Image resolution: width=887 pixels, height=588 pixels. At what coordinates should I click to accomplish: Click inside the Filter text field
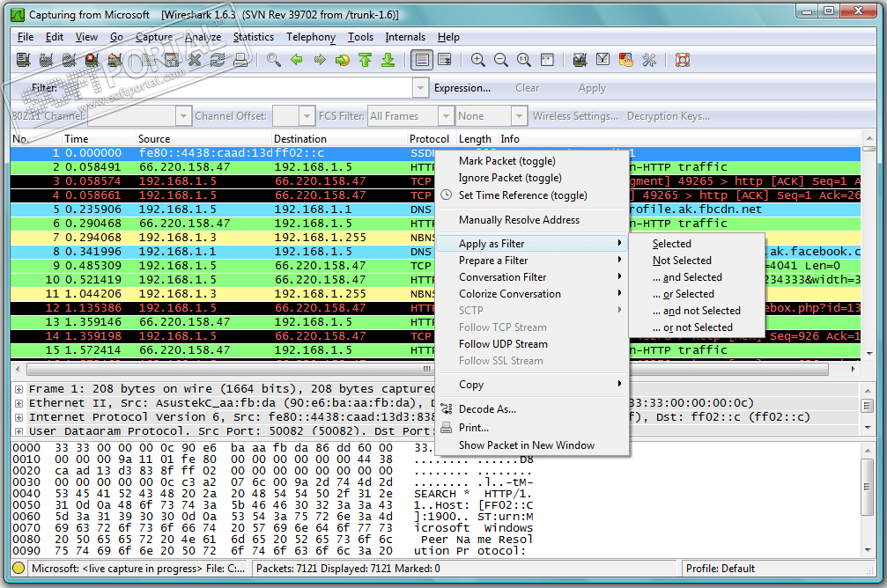[x=238, y=88]
